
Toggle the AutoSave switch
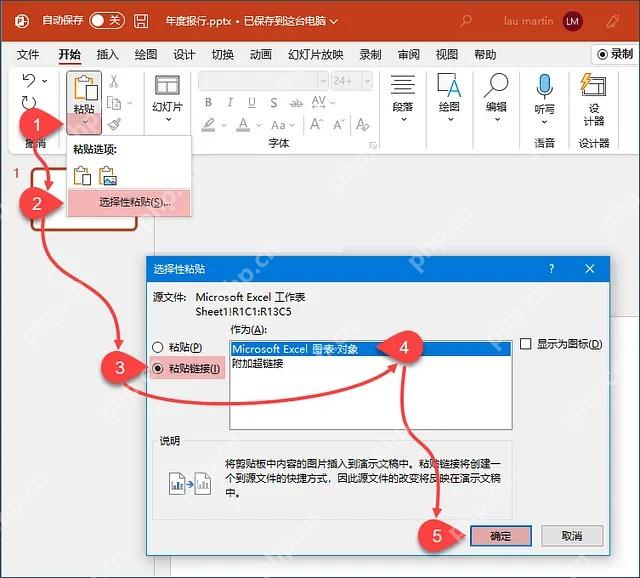pos(107,20)
